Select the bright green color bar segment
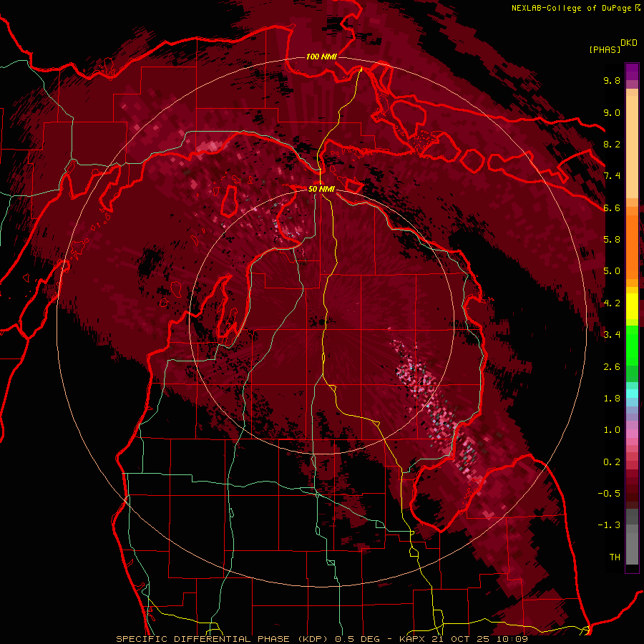Screen dimensions: 644x644 point(632,346)
